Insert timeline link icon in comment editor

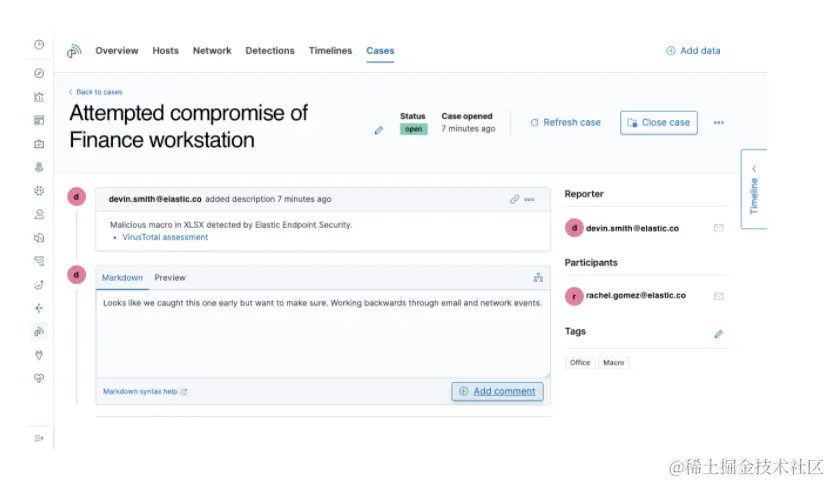click(x=537, y=277)
